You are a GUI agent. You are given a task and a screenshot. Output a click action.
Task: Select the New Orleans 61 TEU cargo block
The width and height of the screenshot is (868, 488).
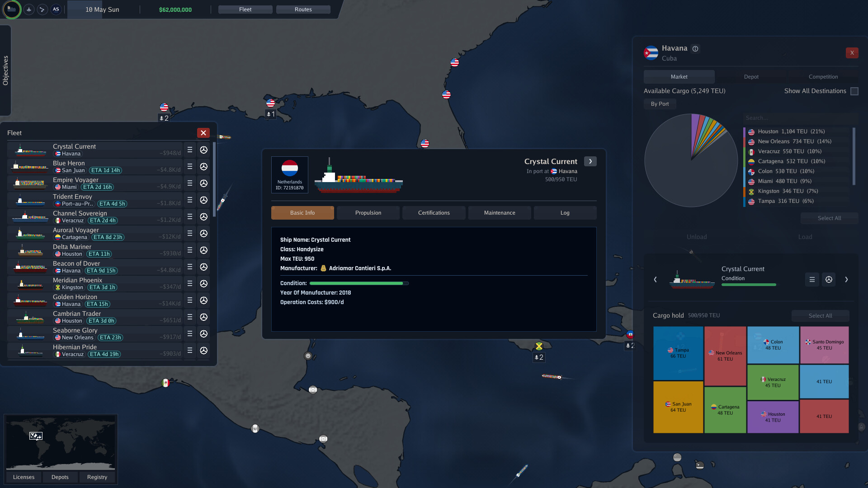pyautogui.click(x=725, y=356)
